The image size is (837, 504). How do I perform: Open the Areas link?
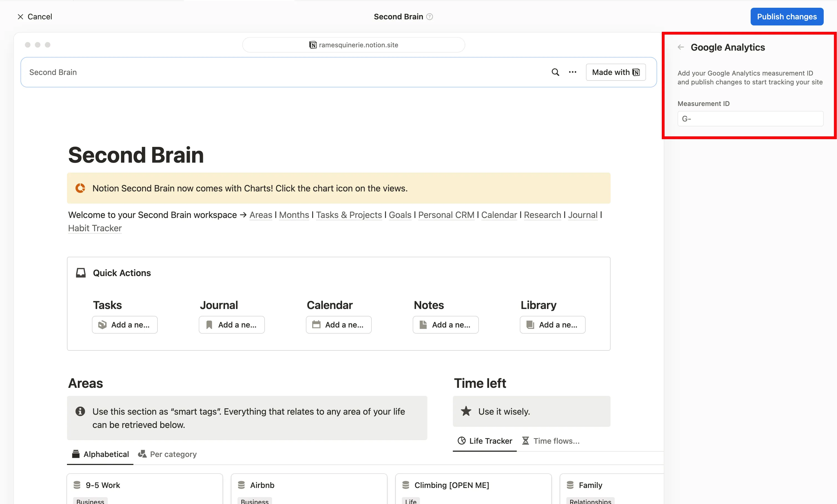(x=261, y=215)
